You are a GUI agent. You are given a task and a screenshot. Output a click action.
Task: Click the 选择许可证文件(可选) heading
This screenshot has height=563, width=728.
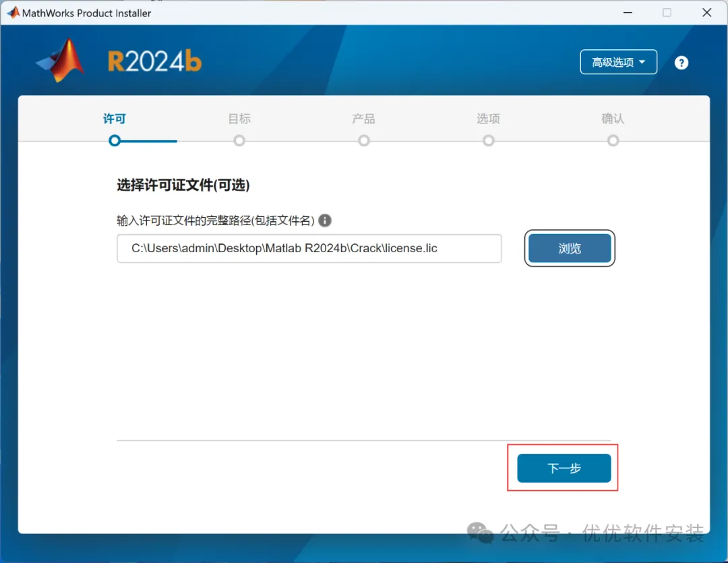[x=183, y=185]
